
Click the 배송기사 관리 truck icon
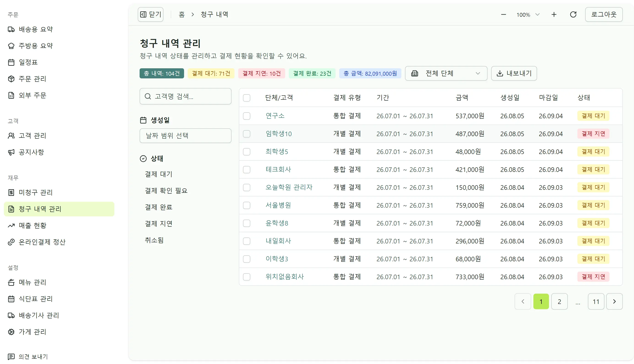click(11, 315)
